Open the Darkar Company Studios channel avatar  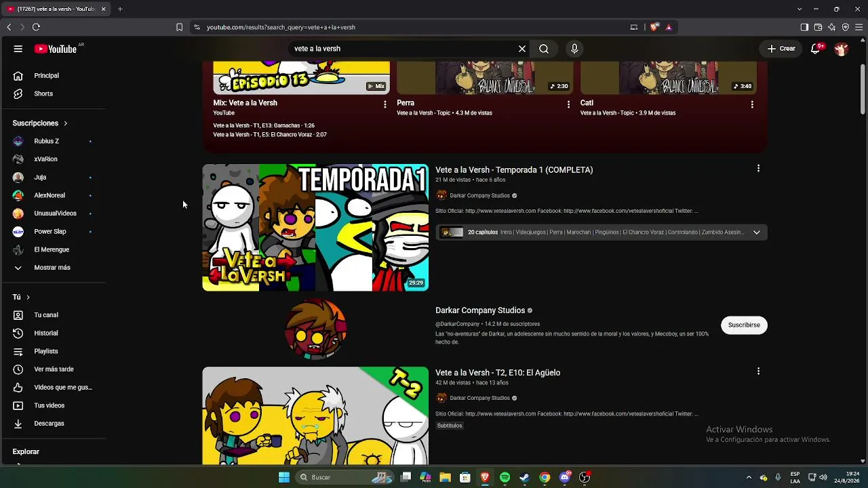315,329
